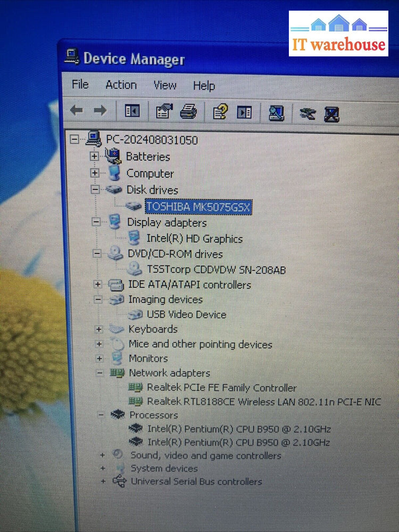Open the File menu

[x=80, y=84]
